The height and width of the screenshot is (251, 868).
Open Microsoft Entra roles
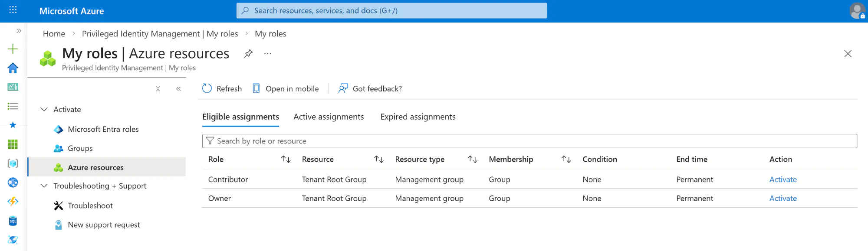103,129
